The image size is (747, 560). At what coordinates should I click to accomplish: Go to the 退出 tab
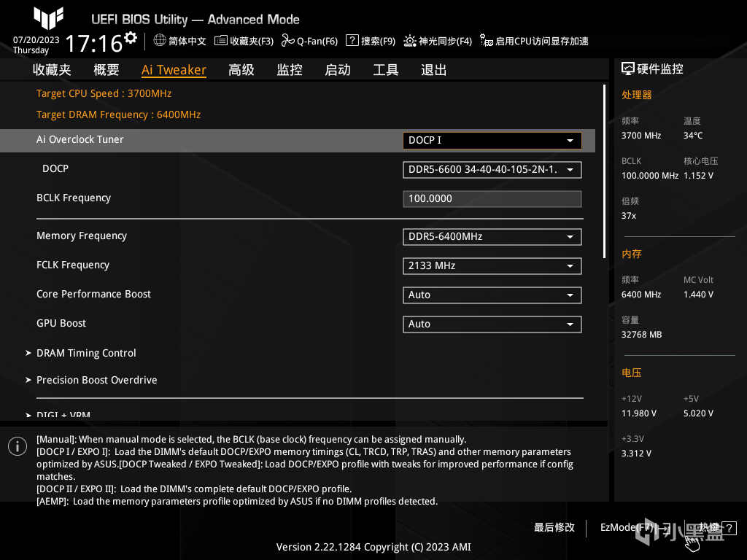(434, 70)
